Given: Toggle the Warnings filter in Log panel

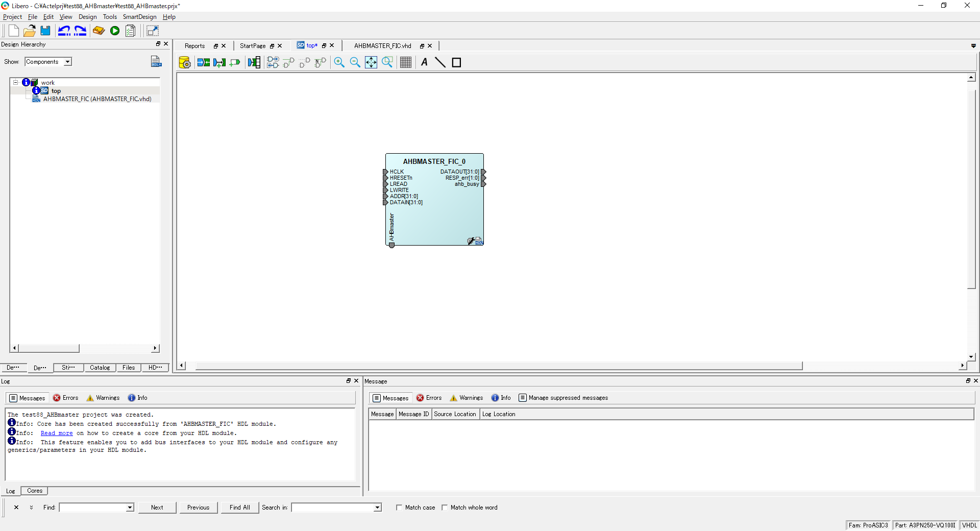Looking at the screenshot, I should tap(103, 398).
